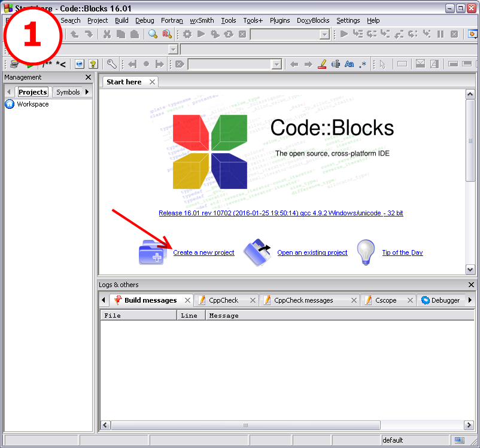Click the Rebuild icon

pos(229,34)
